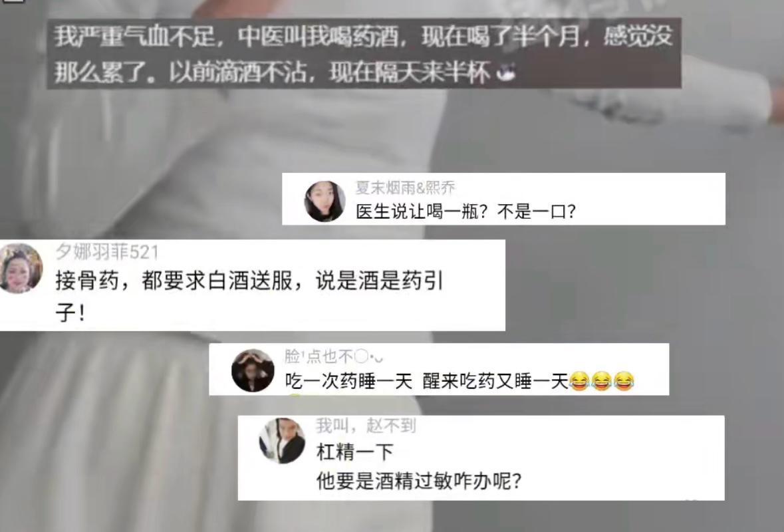Select the comment about 接骨药 白酒送服
784x532 pixels.
pyautogui.click(x=249, y=297)
